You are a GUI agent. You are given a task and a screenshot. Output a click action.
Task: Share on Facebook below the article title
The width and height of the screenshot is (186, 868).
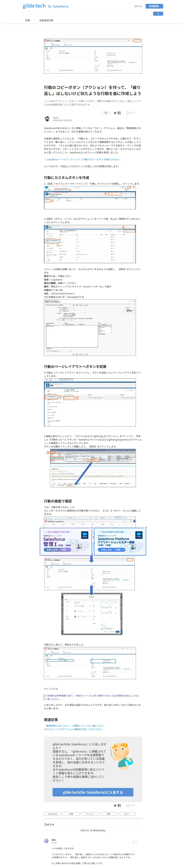119,113
